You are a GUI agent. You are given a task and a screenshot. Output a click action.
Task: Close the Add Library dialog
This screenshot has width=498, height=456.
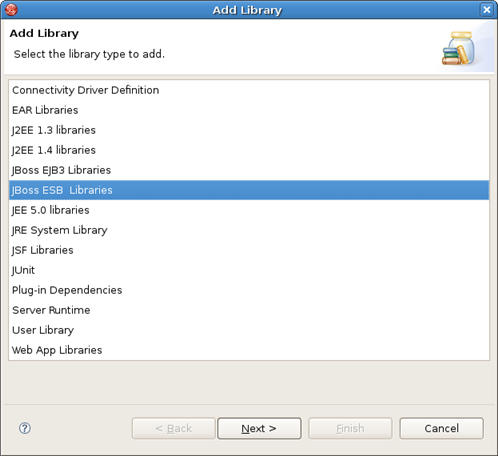tap(487, 10)
